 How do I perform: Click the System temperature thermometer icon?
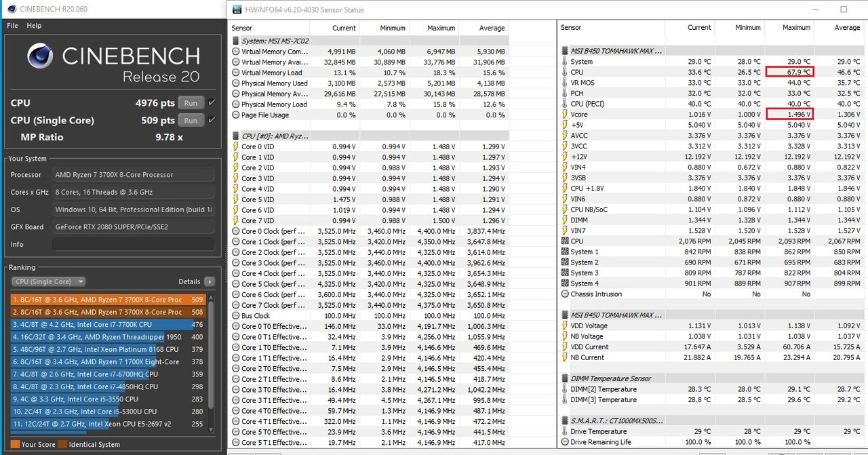pyautogui.click(x=565, y=61)
